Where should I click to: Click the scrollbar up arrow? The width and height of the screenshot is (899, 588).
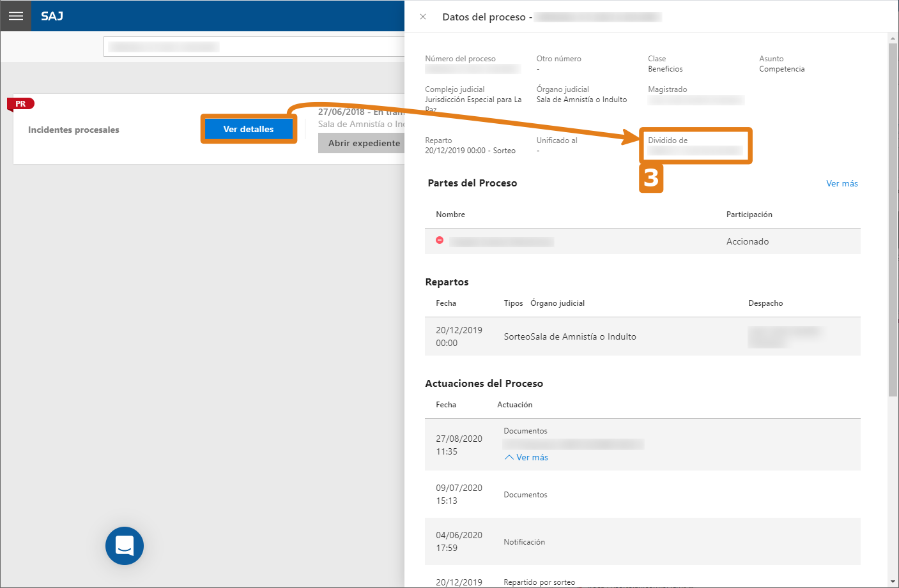pyautogui.click(x=893, y=38)
